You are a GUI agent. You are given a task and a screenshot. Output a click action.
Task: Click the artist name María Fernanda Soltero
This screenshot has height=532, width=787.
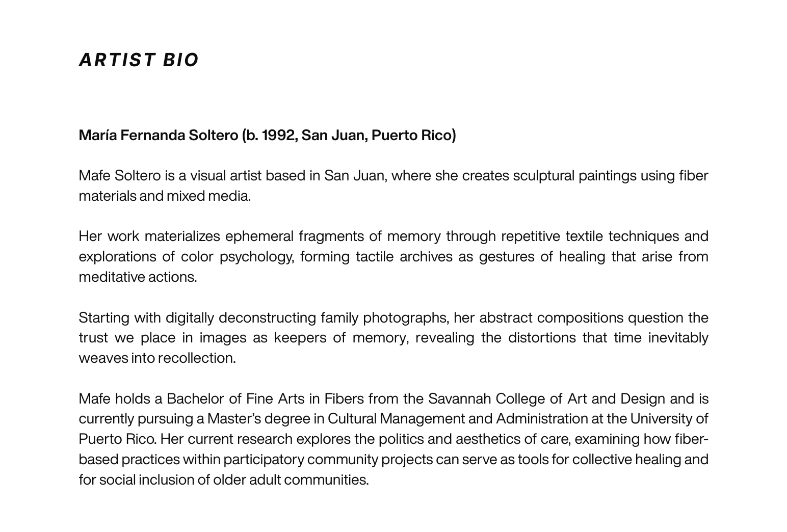[159, 136]
